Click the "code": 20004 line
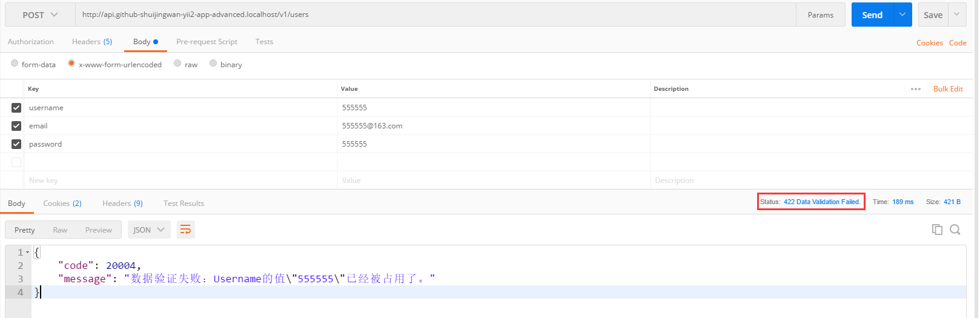Viewport: 980px width, 318px height. (x=99, y=265)
